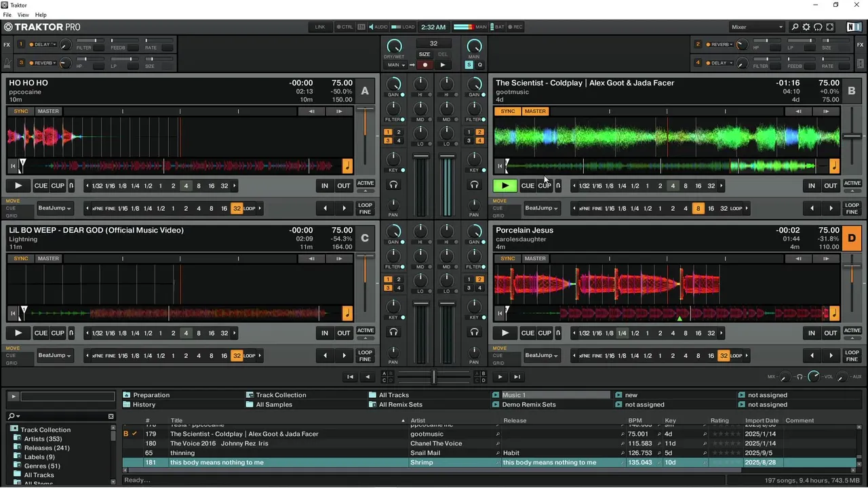Open BeatJump mode dropdown on Deck C
Screen dimensions: 868x488
tap(55, 355)
